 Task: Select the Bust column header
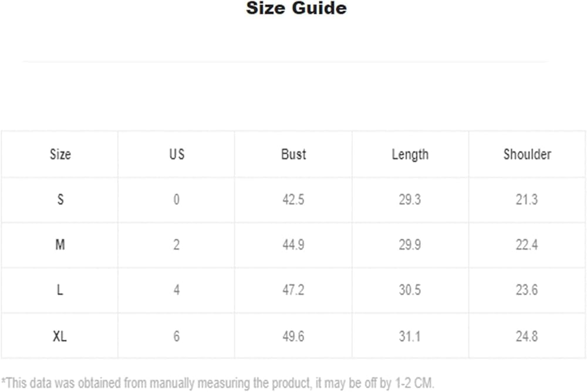(x=293, y=154)
